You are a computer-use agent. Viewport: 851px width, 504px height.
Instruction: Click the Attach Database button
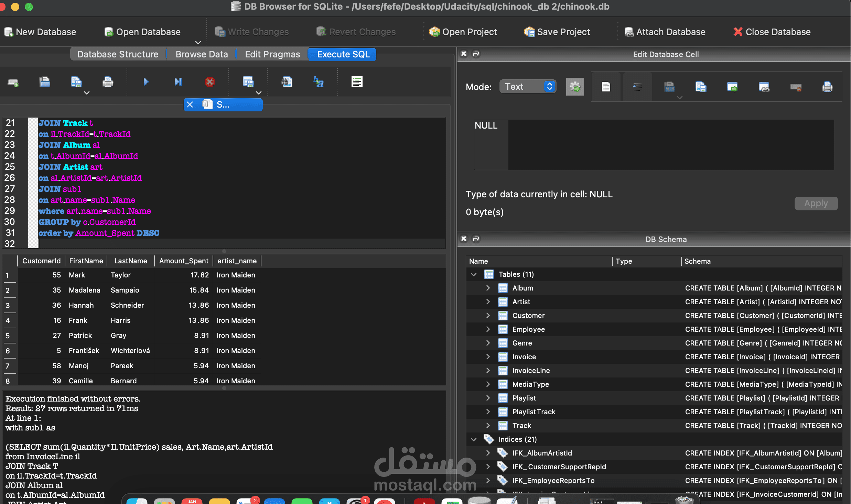665,32
